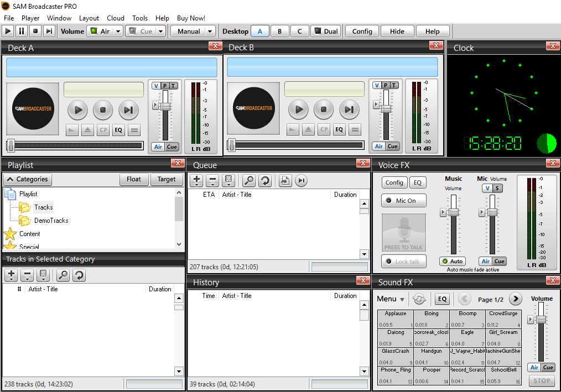Click the Mic volume fader in Voice FX
Screen dimensions: 561x392
pyautogui.click(x=492, y=212)
